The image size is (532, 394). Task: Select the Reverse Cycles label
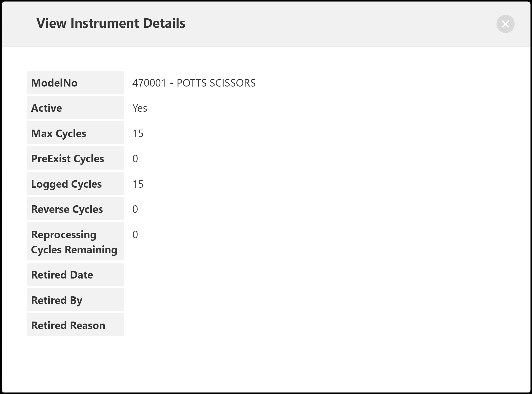(67, 209)
